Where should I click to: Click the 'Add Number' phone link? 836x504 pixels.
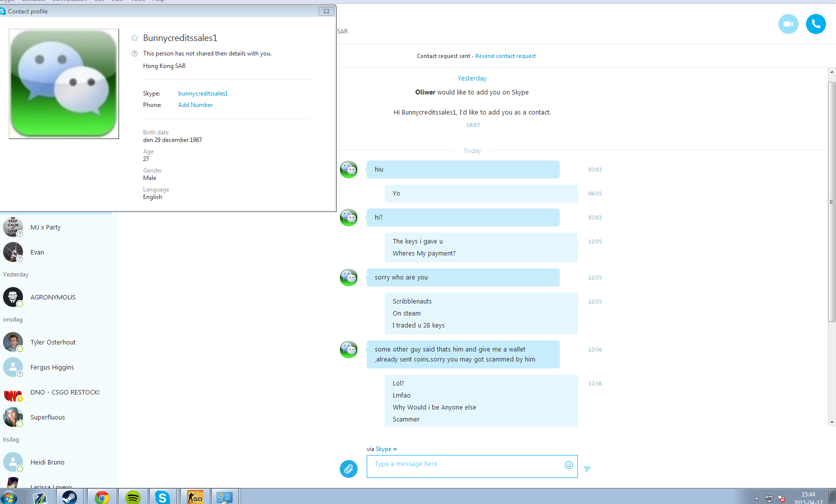pos(196,105)
